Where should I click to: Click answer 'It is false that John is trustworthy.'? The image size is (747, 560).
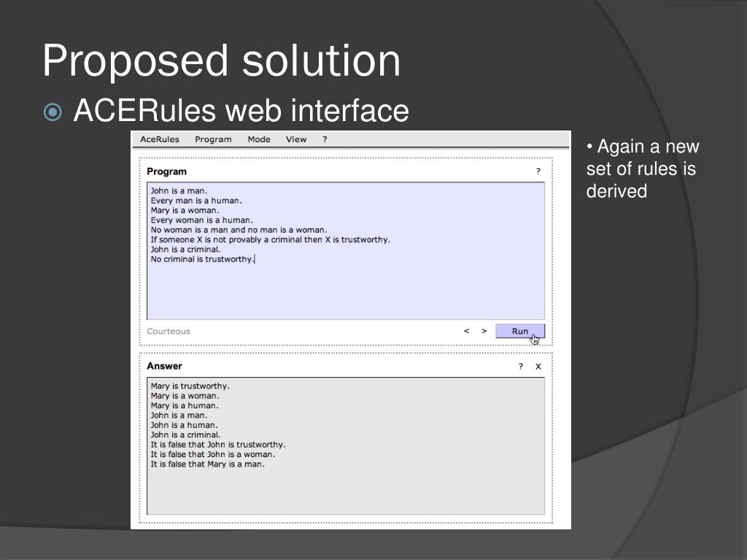(217, 445)
